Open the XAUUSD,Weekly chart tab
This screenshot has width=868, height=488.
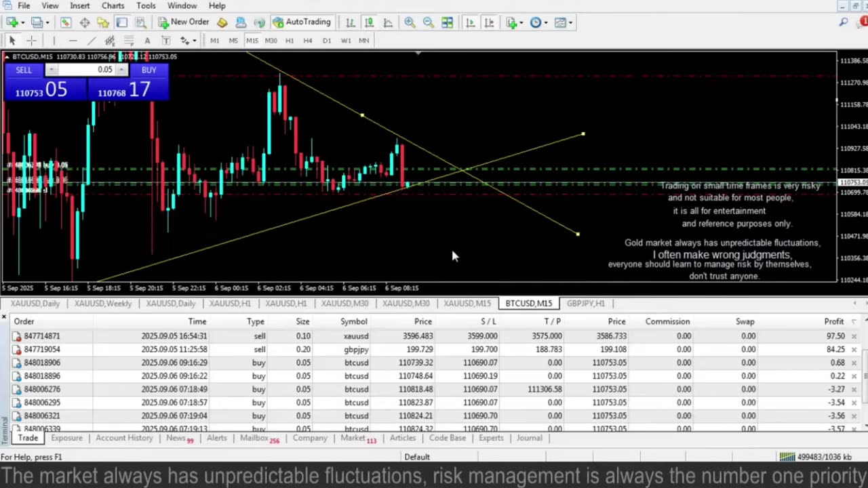click(x=103, y=303)
